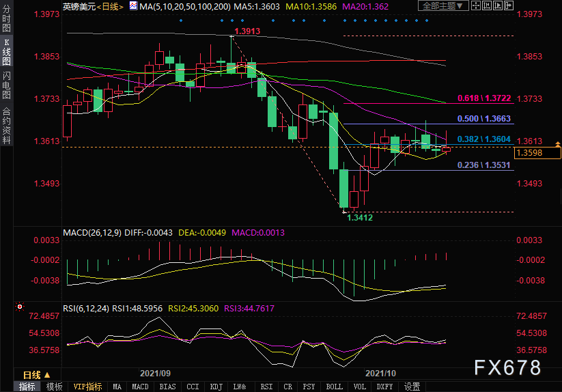Click the RSI3:44.7617 value
The height and width of the screenshot is (392, 562).
click(x=249, y=308)
